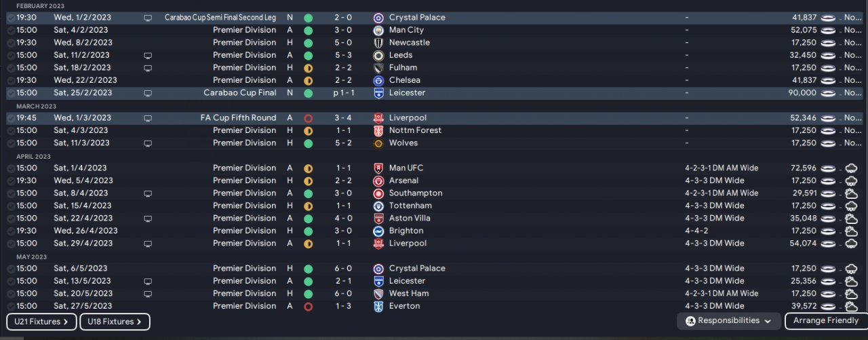Click the Arrange Friendly button
The image size is (868, 340).
point(825,321)
